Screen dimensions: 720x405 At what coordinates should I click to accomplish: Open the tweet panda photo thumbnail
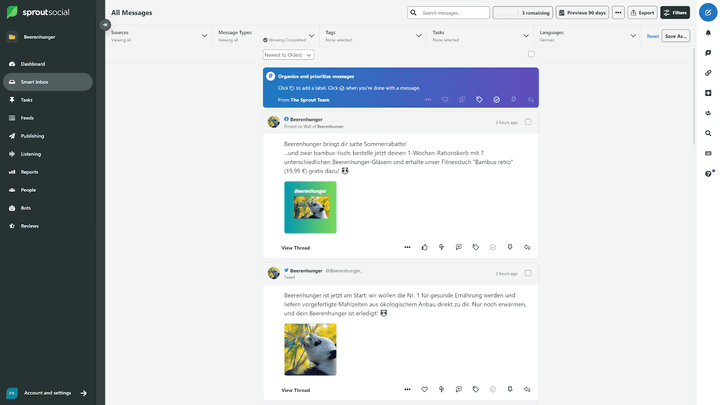click(x=310, y=349)
